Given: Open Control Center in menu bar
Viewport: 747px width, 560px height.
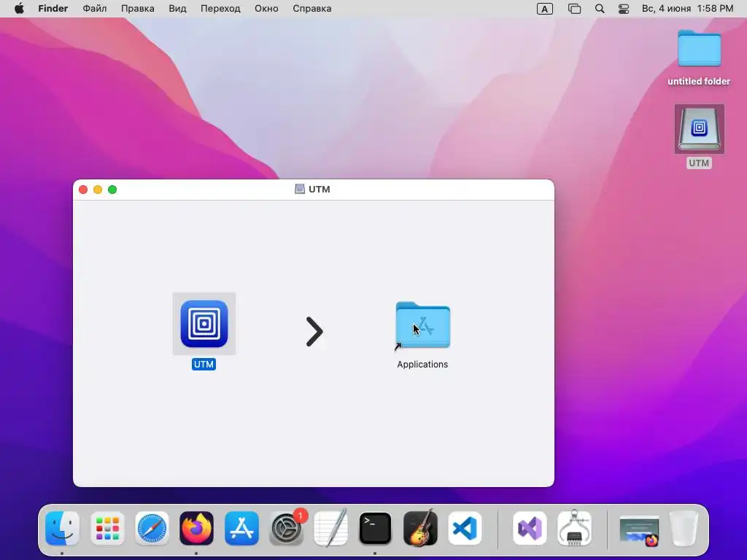Looking at the screenshot, I should [624, 9].
